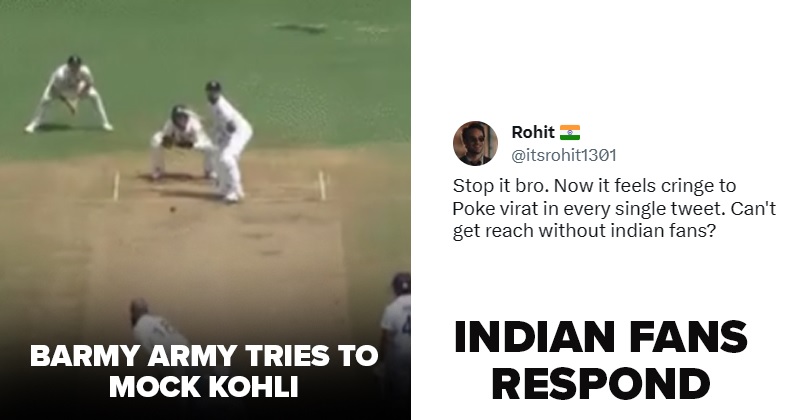This screenshot has height=420, width=802.
Task: Click the stumps left of the wicketkeeper
Action: pyautogui.click(x=116, y=185)
